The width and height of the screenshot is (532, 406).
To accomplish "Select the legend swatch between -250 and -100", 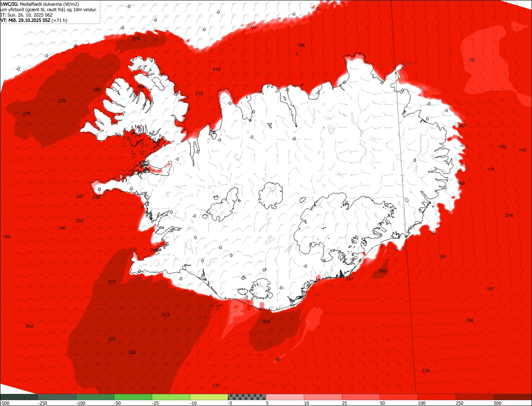I will point(57,397).
